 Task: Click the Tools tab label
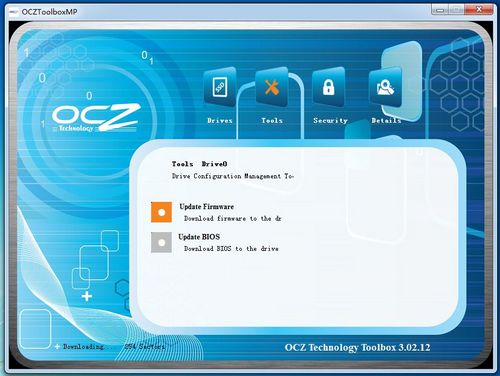tap(272, 120)
